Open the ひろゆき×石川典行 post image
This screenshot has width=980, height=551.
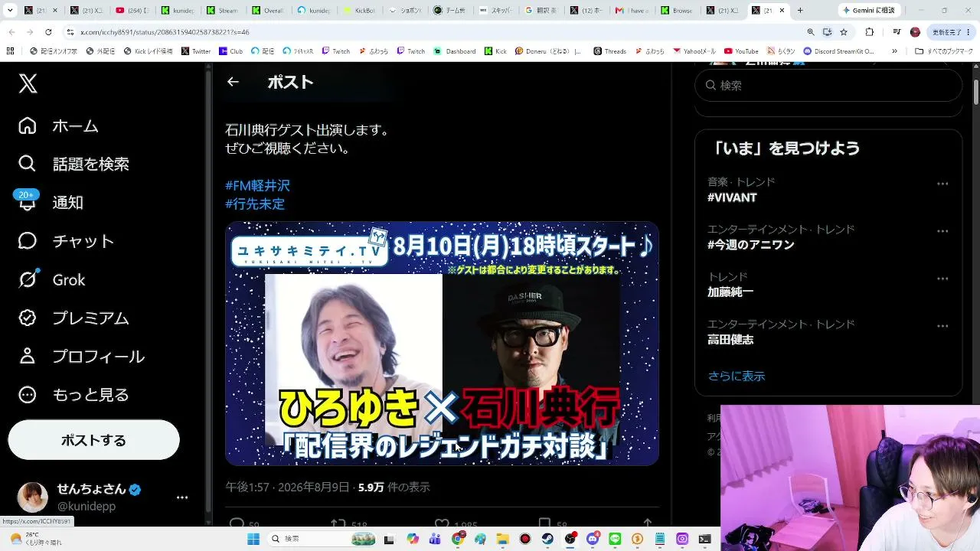click(442, 344)
